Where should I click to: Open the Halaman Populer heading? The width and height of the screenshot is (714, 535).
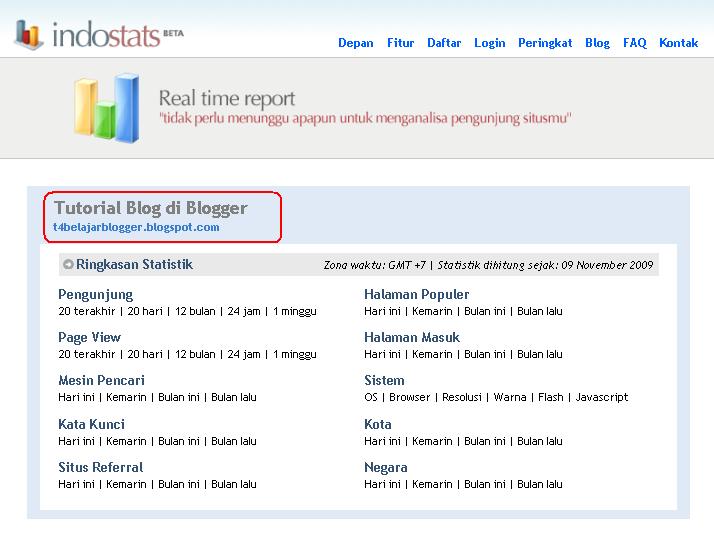[416, 295]
